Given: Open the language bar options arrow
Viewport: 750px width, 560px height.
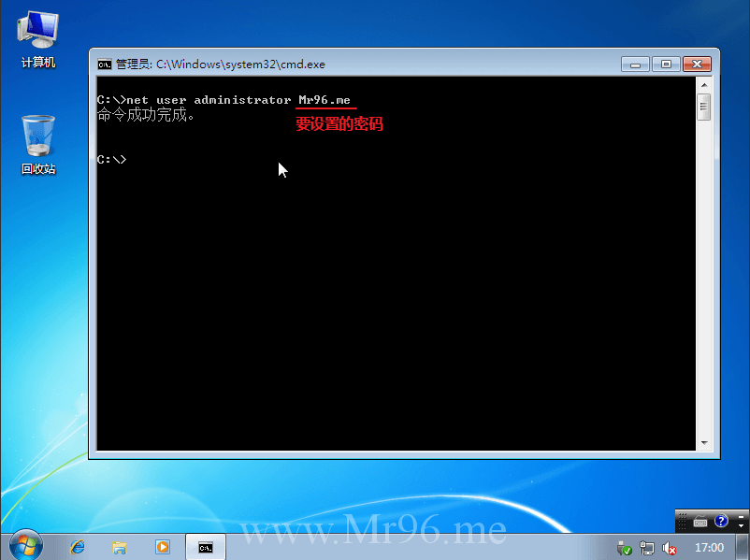Looking at the screenshot, I should point(741,526).
